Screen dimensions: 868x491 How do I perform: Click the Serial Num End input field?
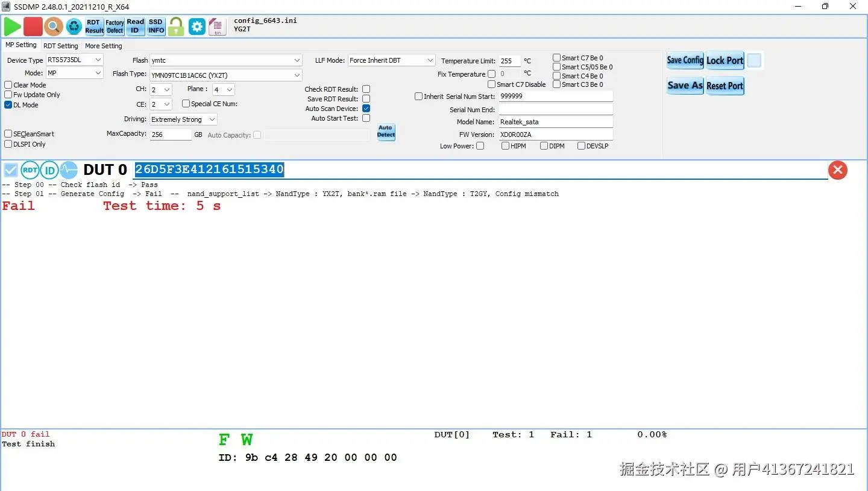[x=556, y=109]
